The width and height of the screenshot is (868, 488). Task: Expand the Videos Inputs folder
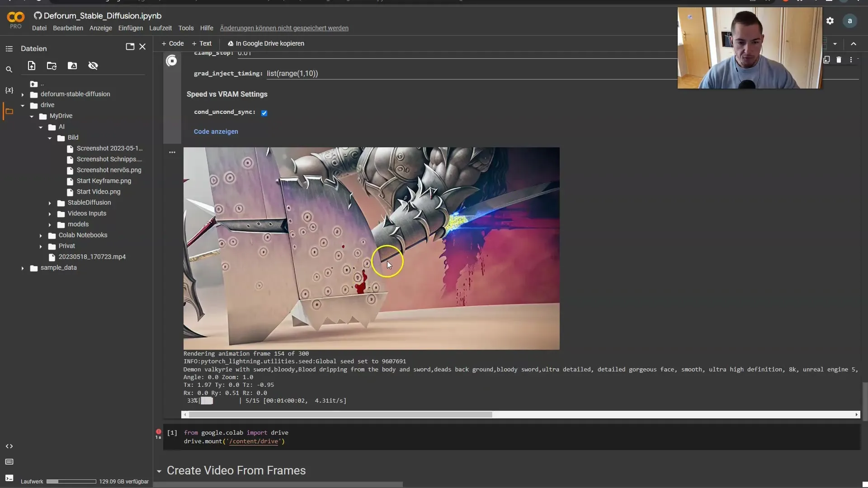click(x=50, y=214)
